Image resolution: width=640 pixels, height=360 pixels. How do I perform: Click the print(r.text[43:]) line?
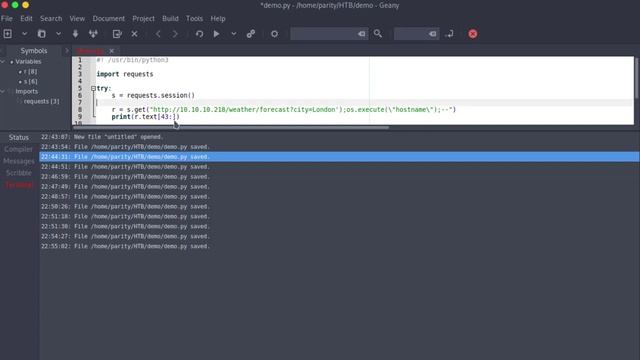point(145,117)
